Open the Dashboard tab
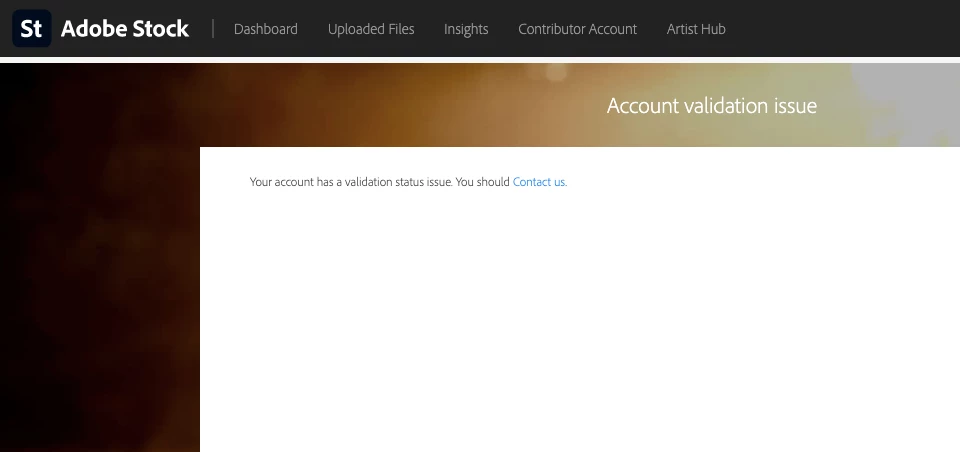This screenshot has width=960, height=452. pyautogui.click(x=266, y=29)
